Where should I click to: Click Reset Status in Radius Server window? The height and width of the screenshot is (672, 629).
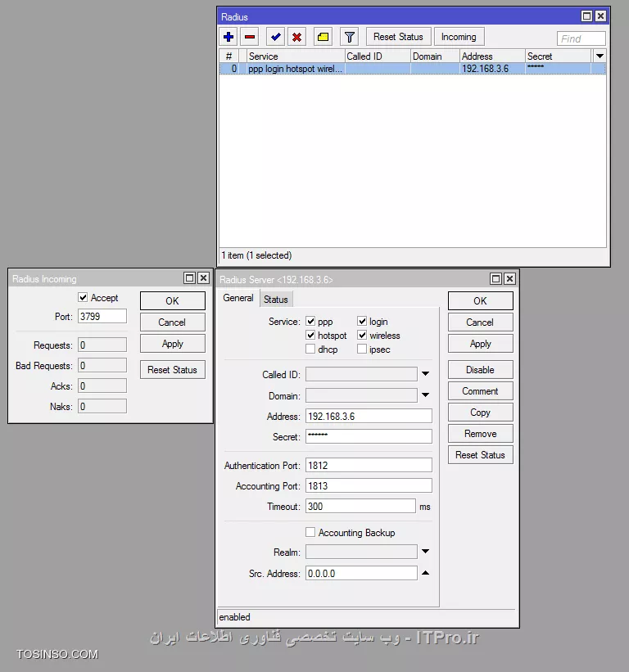coord(480,455)
